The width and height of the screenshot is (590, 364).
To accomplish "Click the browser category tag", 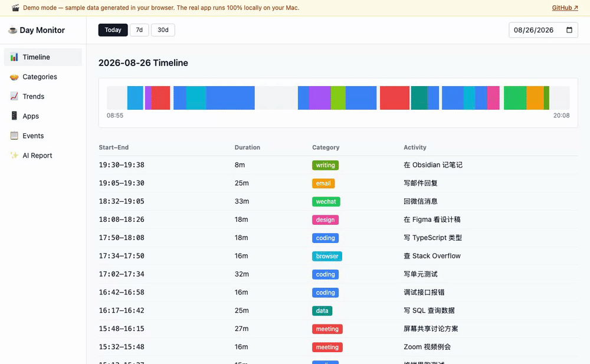I will click(x=327, y=257).
